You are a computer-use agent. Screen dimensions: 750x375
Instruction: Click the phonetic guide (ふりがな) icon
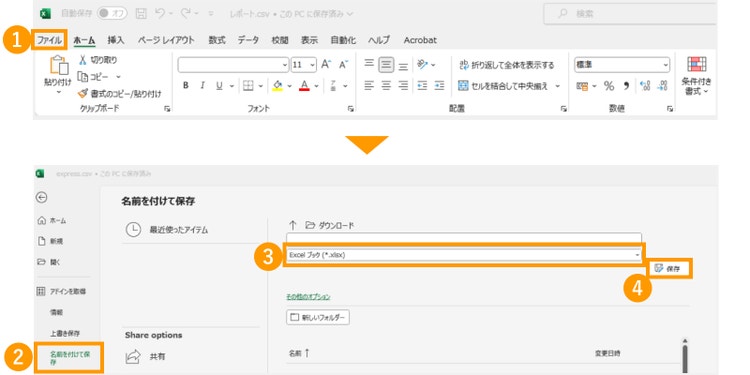(333, 86)
